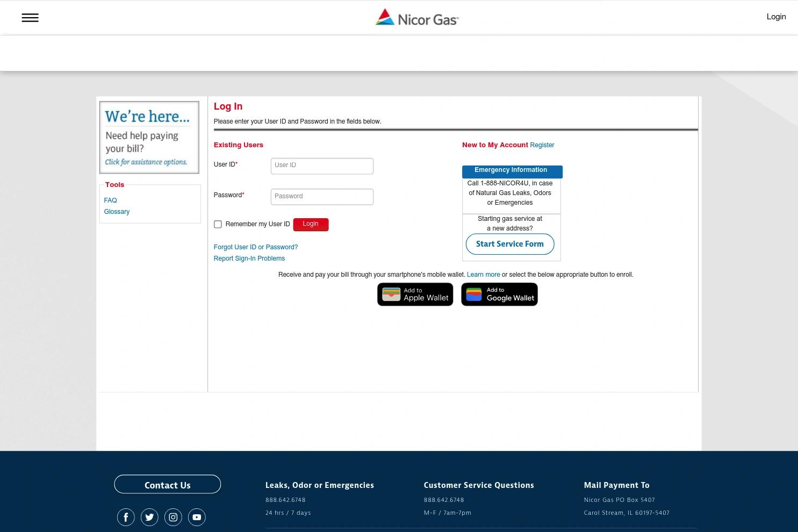Image resolution: width=798 pixels, height=532 pixels.
Task: Click 'Mail Payment To' heading
Action: point(617,485)
